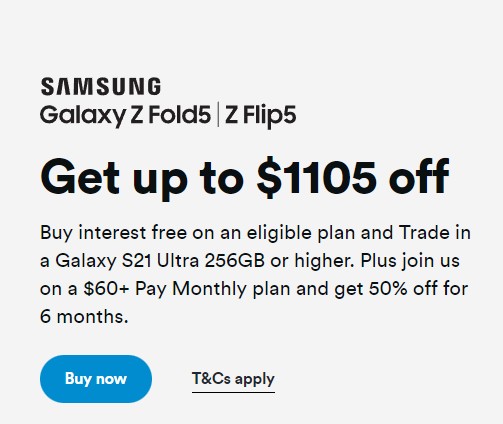Click the eligible plan words
The height and width of the screenshot is (424, 503).
tap(301, 233)
